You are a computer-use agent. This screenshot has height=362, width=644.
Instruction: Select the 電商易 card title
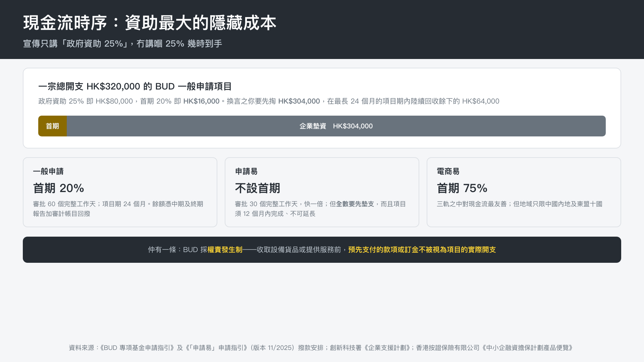pos(448,171)
